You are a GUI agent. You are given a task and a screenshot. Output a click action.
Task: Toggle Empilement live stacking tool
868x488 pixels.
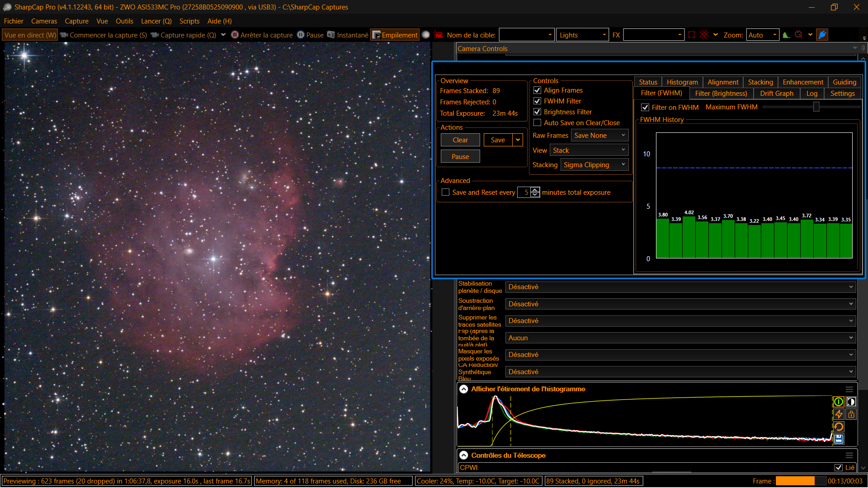(395, 35)
